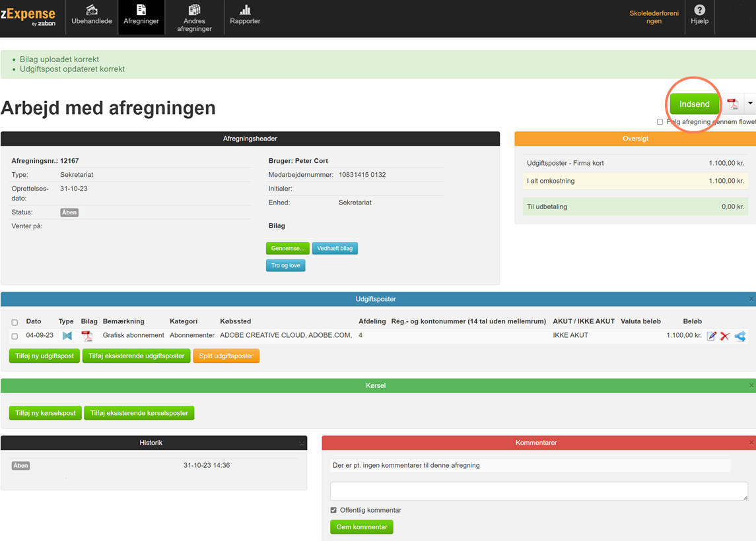The height and width of the screenshot is (541, 756).
Task: Expand the dropdown arrow next to PDF icon
Action: (750, 104)
